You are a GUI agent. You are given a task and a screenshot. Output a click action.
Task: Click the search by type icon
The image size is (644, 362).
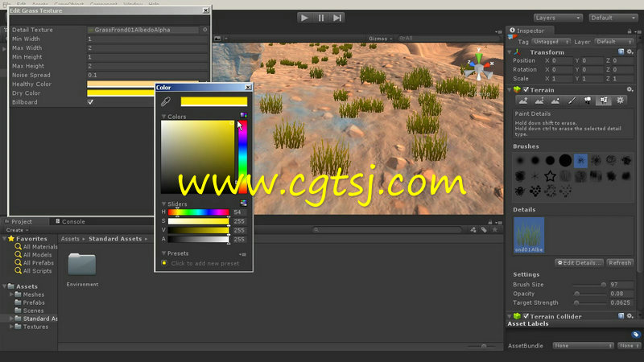coord(473,230)
